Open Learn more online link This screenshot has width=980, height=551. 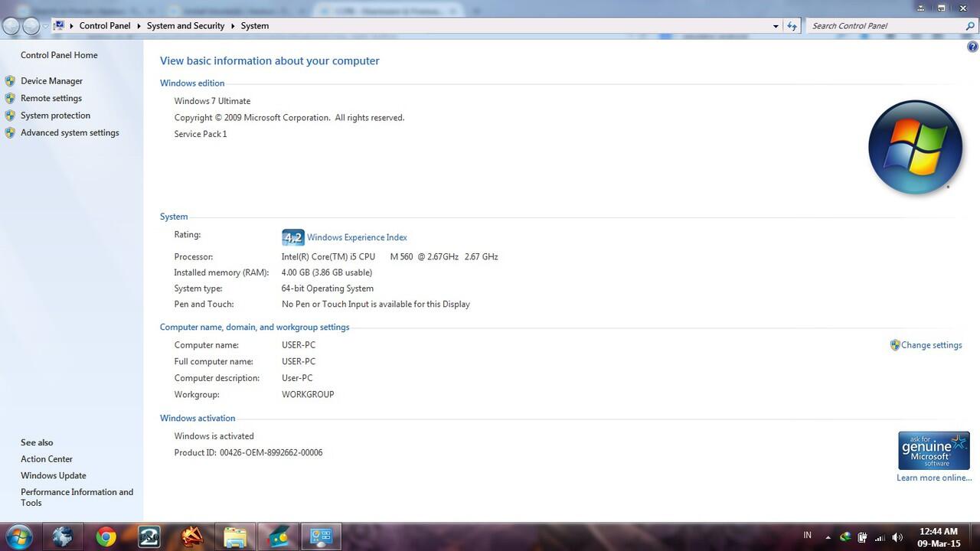click(x=934, y=478)
